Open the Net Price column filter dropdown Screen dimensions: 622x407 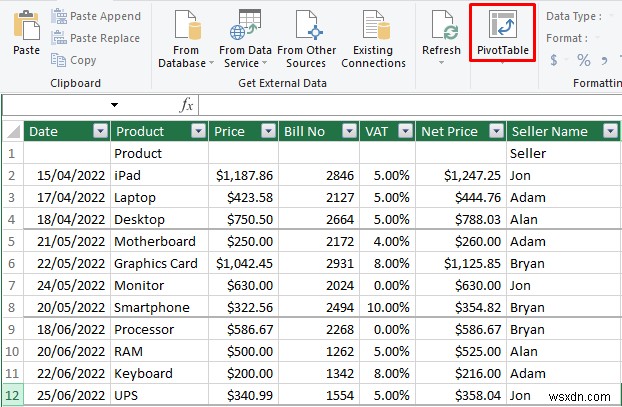496,131
